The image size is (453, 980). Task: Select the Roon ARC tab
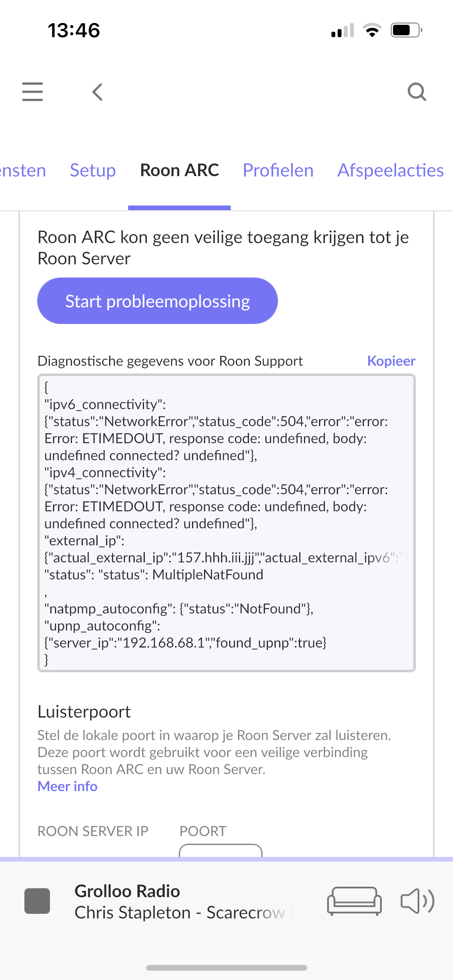[180, 170]
